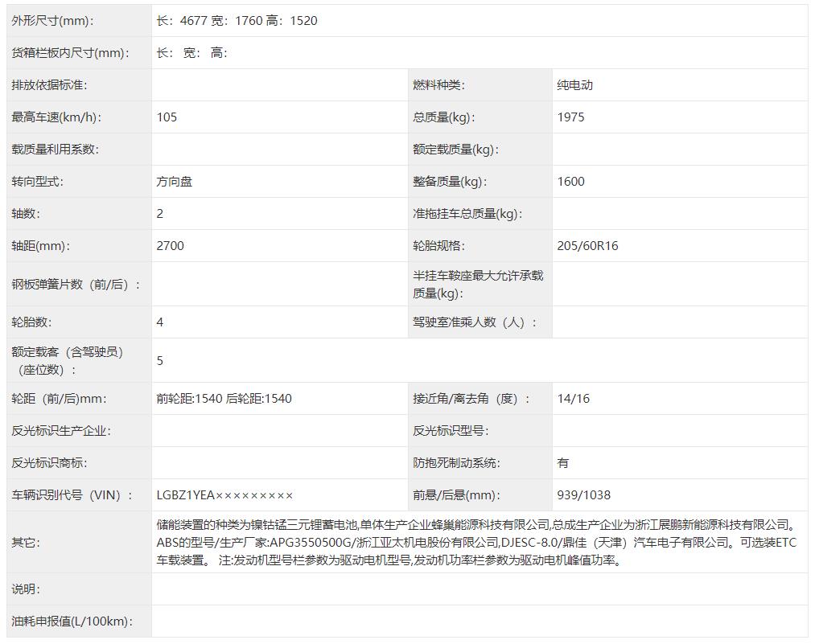Image resolution: width=815 pixels, height=644 pixels.
Task: Click the VIN code LGBZ1YEA×××××××××
Action: coord(224,495)
